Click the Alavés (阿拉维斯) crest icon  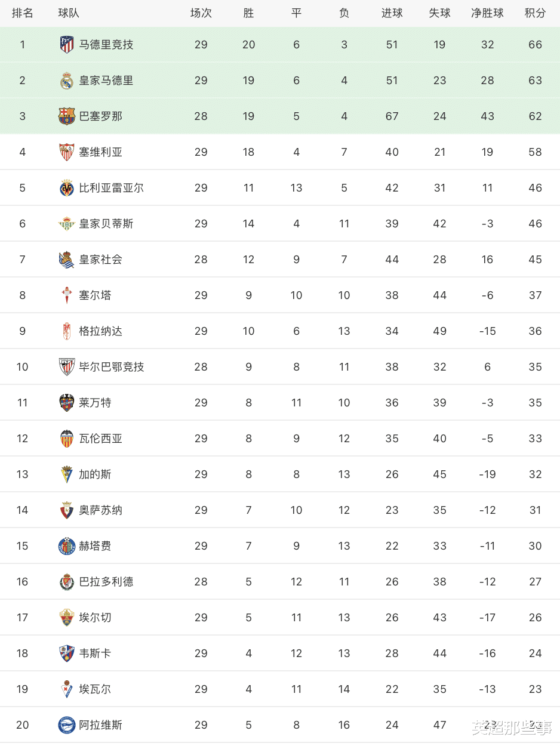(67, 725)
